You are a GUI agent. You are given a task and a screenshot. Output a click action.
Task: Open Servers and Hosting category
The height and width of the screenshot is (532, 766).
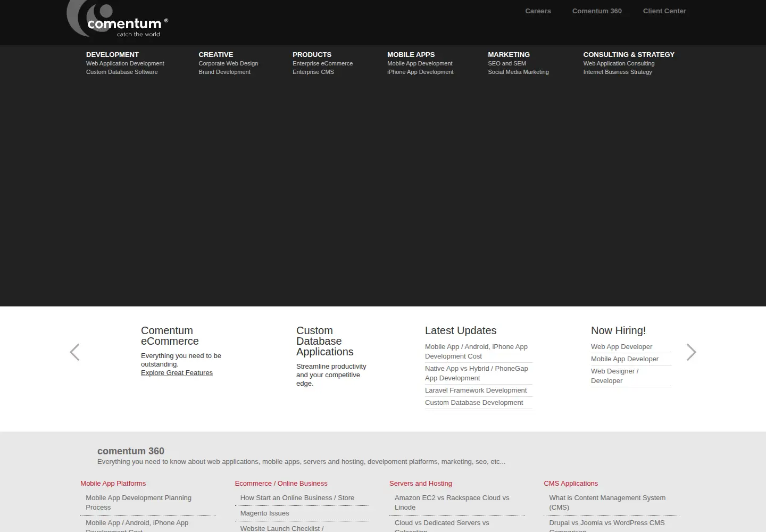(420, 484)
